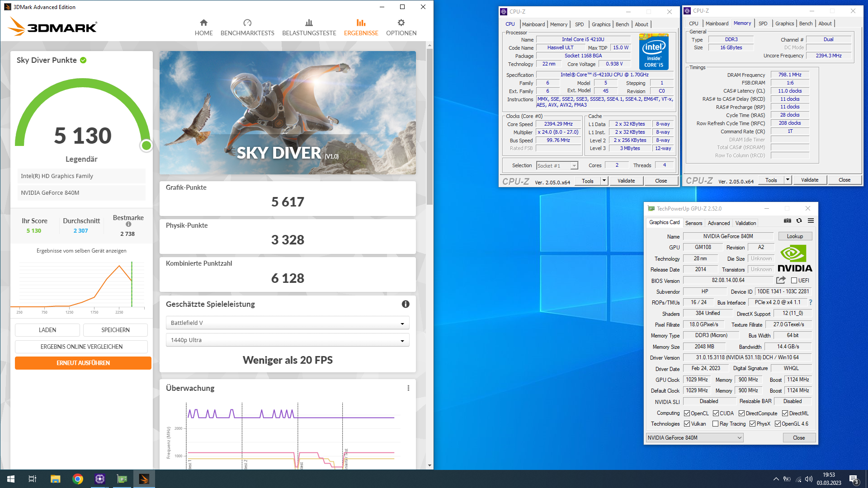Click the Bus Interface question mark in GPU-Z

[810, 302]
